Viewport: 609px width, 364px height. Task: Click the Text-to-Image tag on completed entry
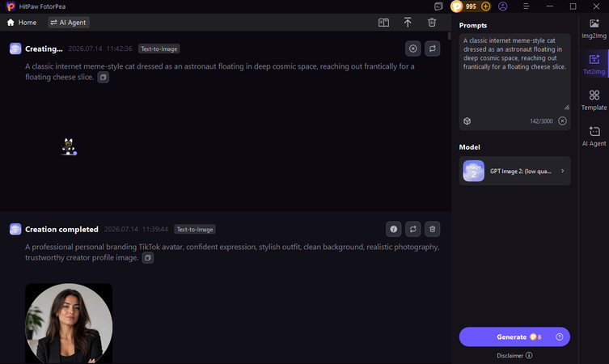(x=195, y=230)
